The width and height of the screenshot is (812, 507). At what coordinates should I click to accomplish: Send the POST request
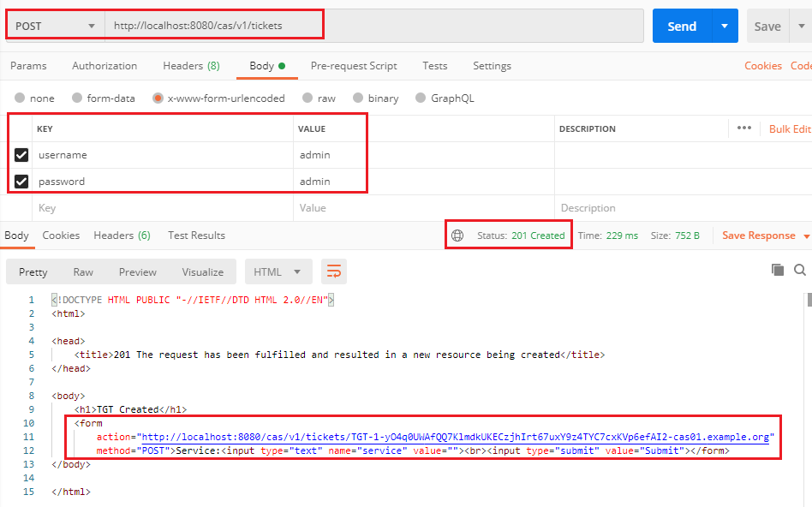tap(682, 26)
